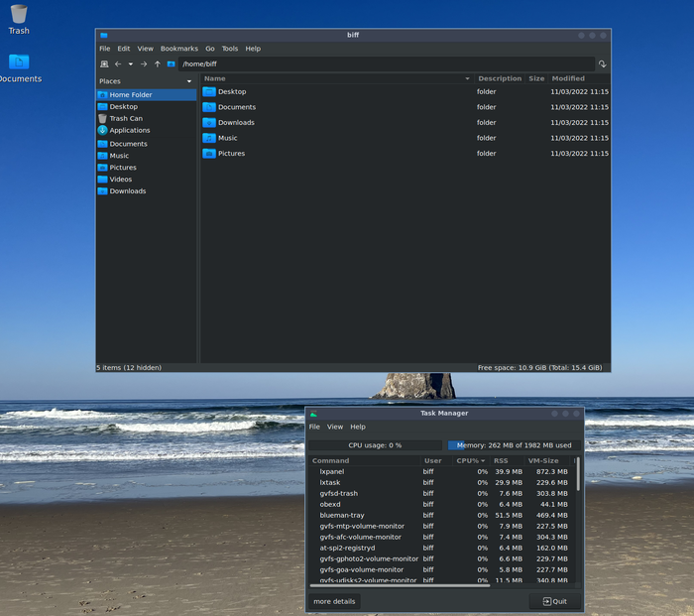Open the Tools menu in file manager

pos(230,49)
